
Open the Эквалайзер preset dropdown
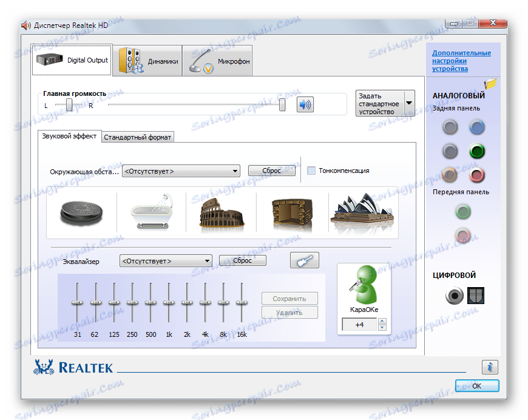point(166,261)
